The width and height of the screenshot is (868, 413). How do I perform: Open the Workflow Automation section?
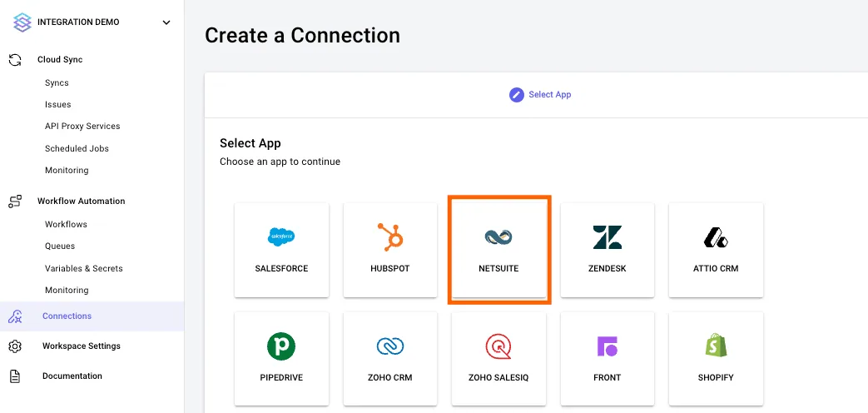81,201
